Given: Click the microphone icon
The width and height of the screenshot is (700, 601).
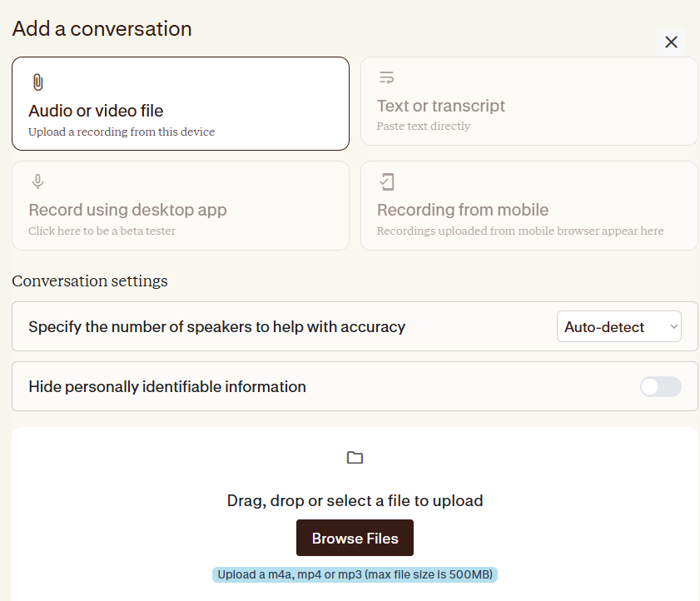Looking at the screenshot, I should (38, 181).
